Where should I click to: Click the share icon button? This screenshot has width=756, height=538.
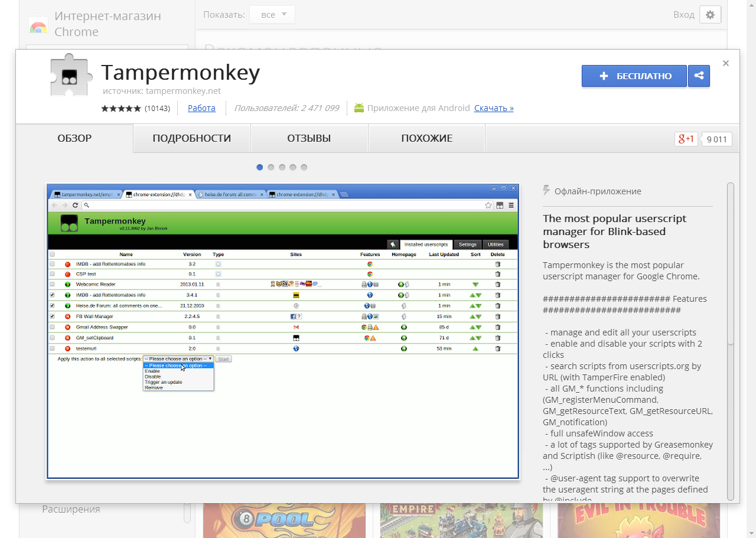[699, 76]
